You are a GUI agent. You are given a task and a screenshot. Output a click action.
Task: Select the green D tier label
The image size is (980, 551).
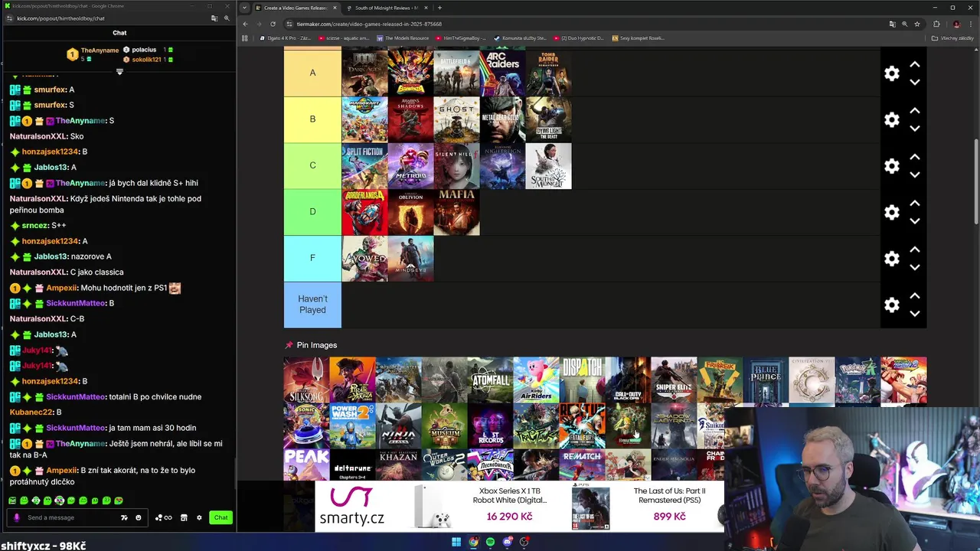click(312, 211)
